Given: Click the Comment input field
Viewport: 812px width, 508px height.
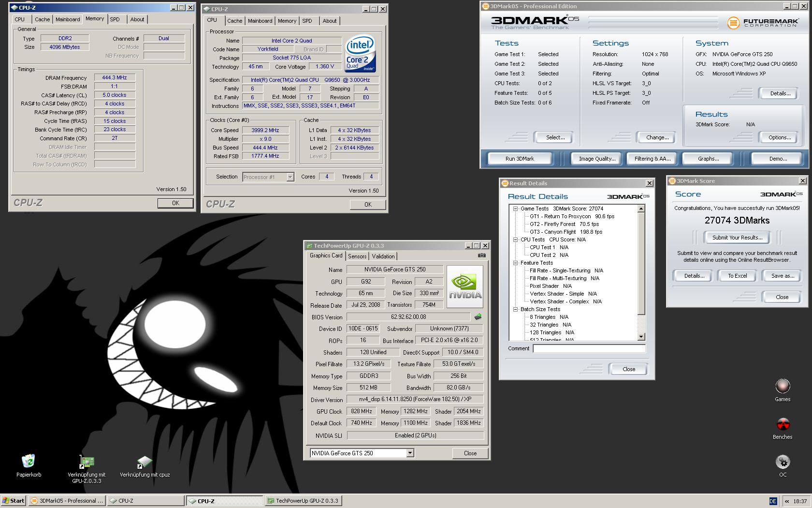Looking at the screenshot, I should click(589, 348).
